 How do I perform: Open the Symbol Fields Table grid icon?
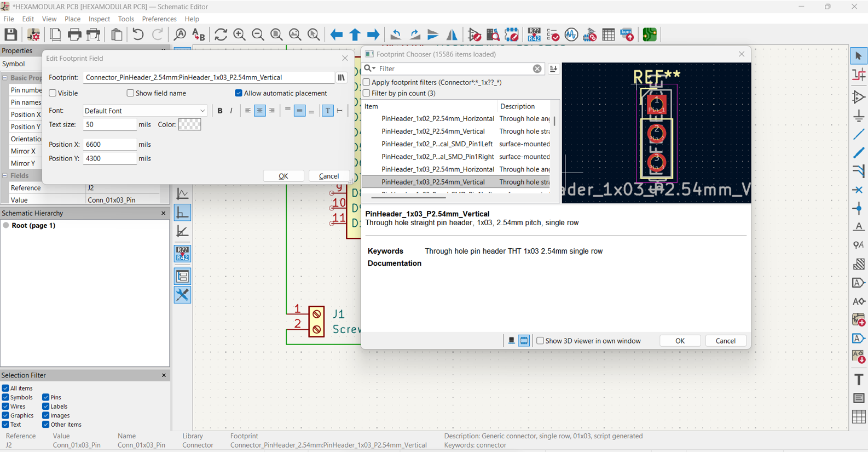tap(609, 35)
